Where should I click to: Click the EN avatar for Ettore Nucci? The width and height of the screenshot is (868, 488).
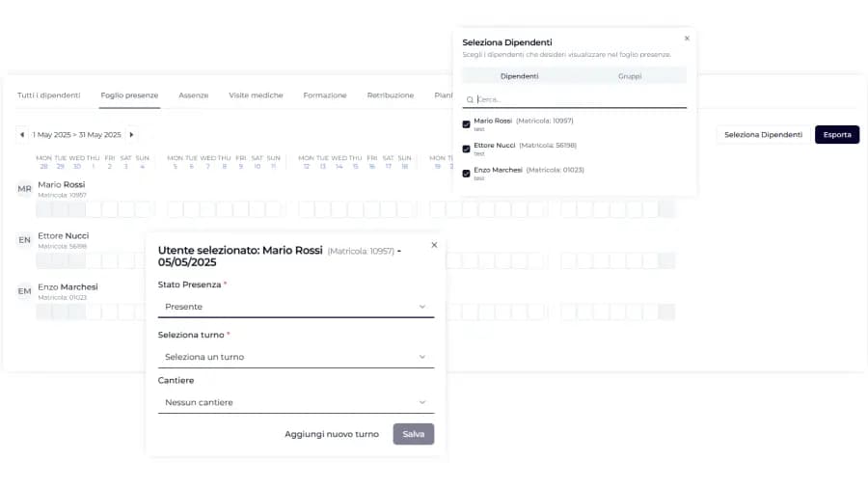(x=24, y=240)
